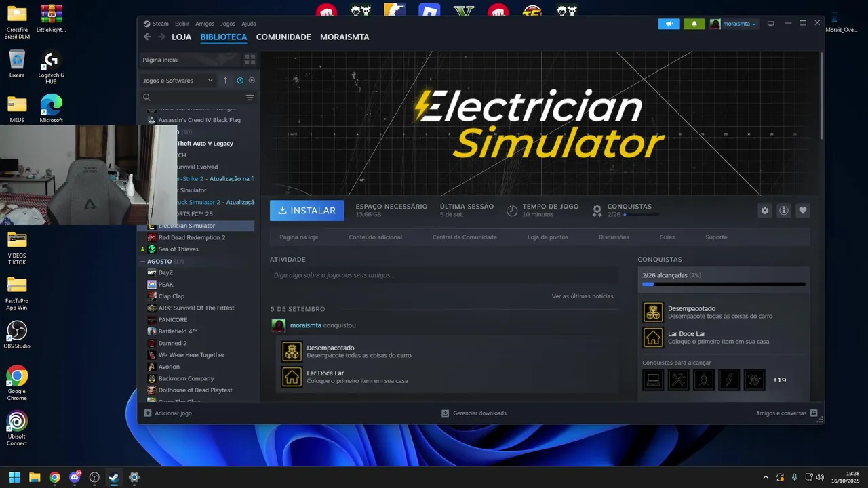Open Página na loja link

[299, 237]
